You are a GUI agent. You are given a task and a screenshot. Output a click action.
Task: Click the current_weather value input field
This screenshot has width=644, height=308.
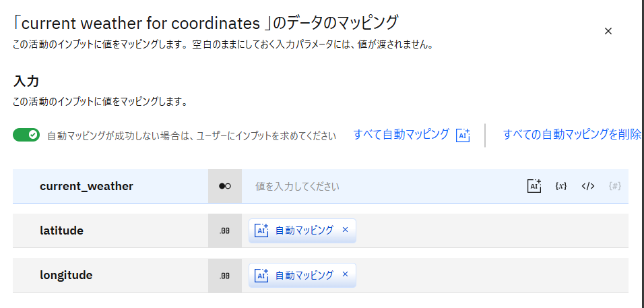coord(384,187)
